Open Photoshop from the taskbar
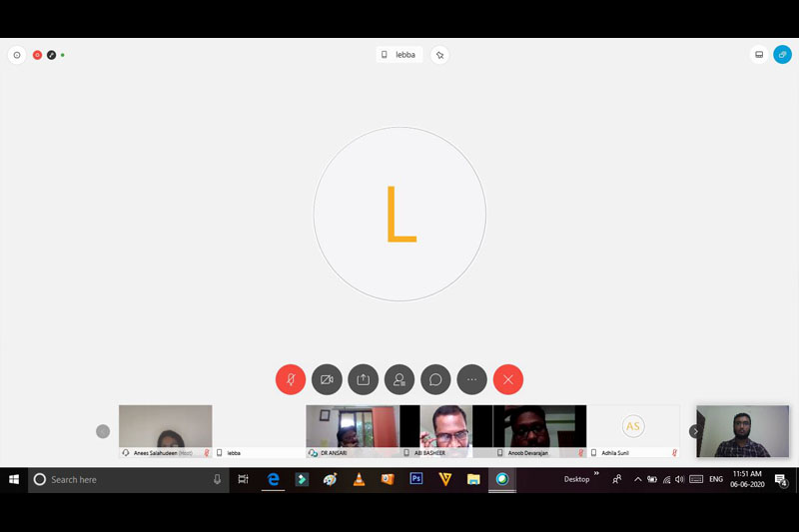This screenshot has height=532, width=799. (x=416, y=479)
